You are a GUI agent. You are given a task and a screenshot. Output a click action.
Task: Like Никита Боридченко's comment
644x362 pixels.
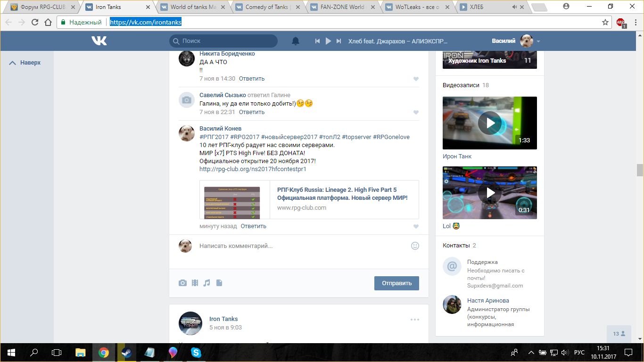pyautogui.click(x=416, y=79)
